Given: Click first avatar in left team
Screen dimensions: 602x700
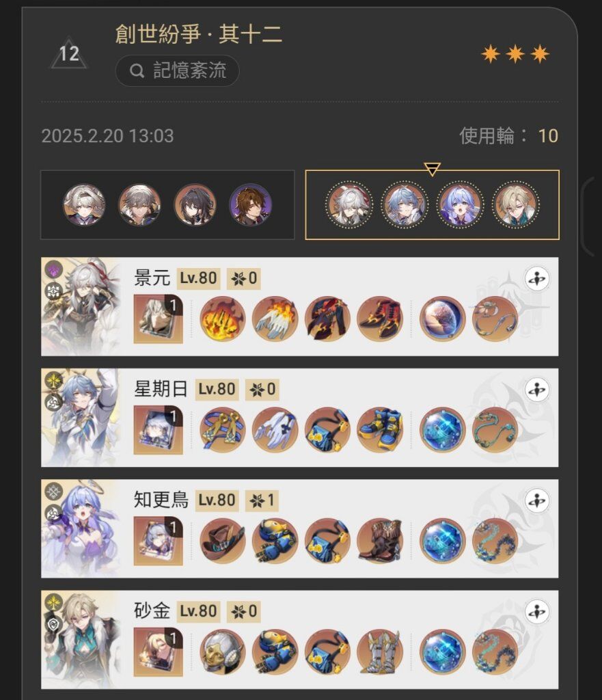Looking at the screenshot, I should pos(84,204).
